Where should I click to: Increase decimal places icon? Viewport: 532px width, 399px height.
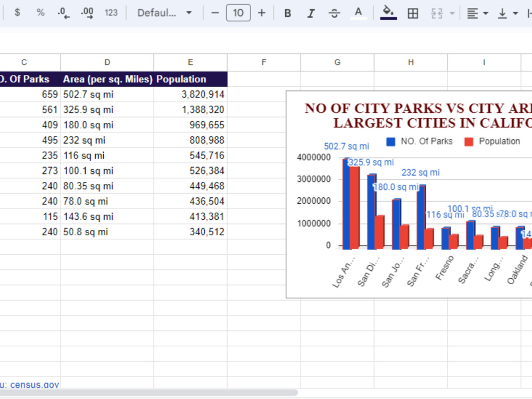[87, 13]
